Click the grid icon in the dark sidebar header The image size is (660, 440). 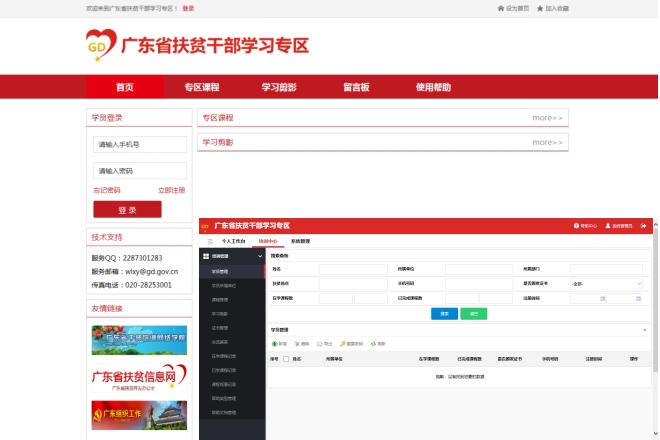(x=206, y=256)
